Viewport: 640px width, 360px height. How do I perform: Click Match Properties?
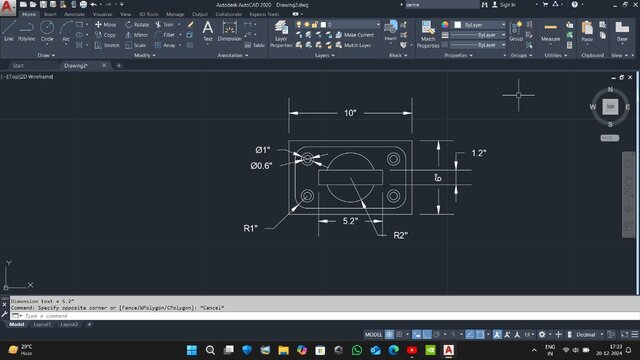click(428, 34)
